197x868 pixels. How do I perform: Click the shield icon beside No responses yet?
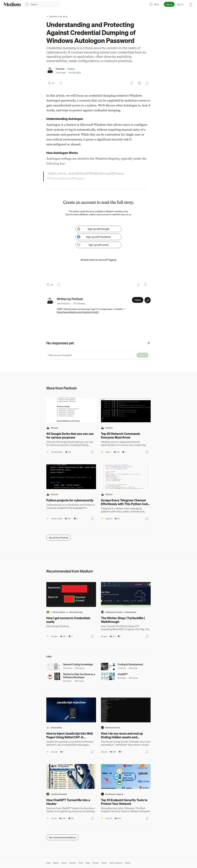click(149, 343)
